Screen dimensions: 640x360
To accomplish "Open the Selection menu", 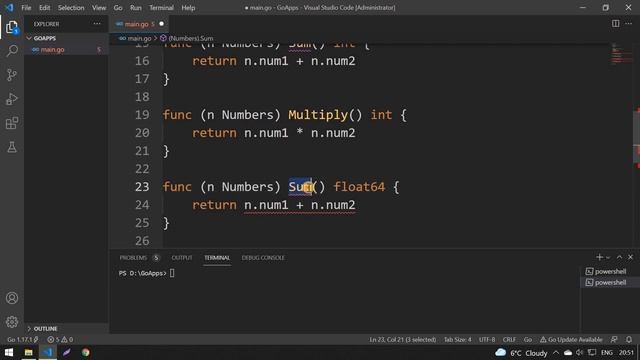I will [x=71, y=8].
